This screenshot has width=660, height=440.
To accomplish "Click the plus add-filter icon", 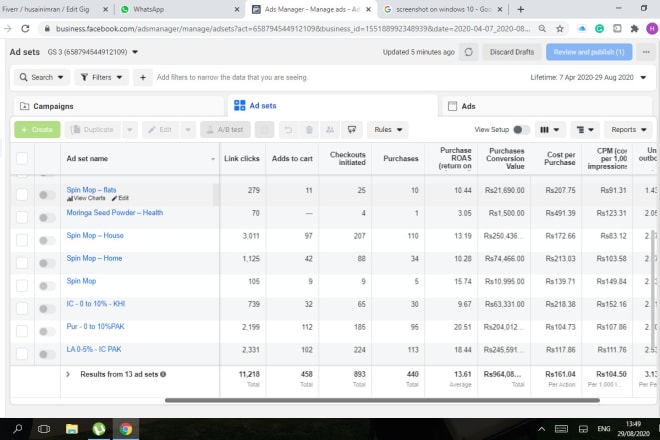I will 143,77.
